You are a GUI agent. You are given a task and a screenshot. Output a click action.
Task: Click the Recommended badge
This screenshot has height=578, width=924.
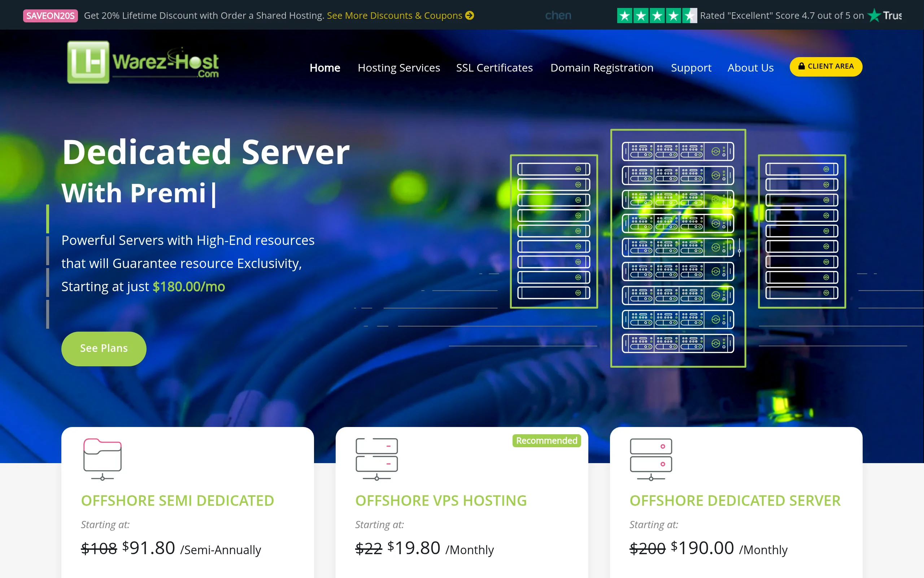[546, 440]
